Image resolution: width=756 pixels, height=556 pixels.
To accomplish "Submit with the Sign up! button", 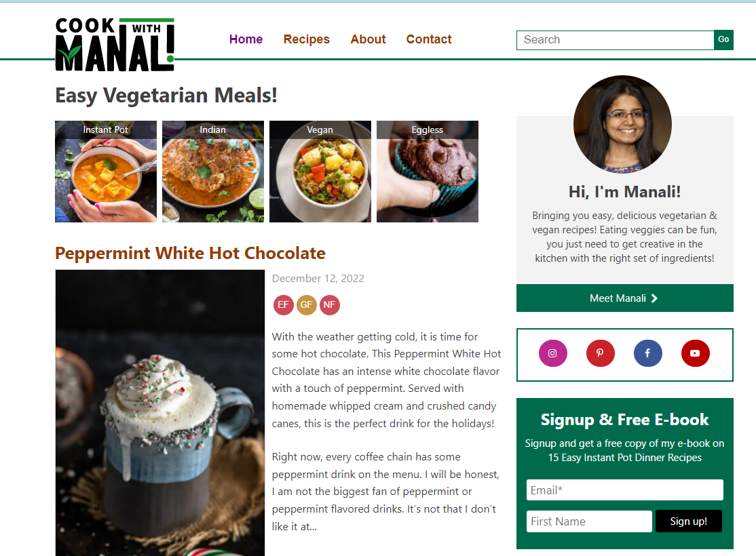I will [x=689, y=521].
